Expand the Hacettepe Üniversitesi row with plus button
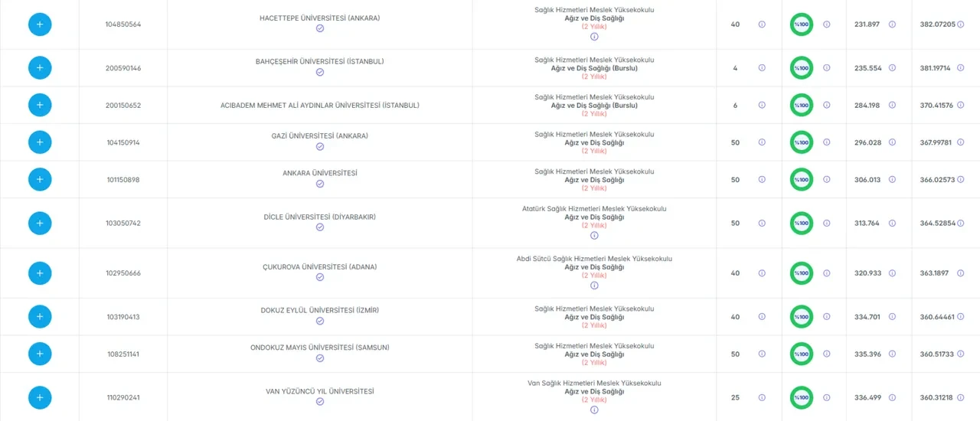980x421 pixels. click(x=40, y=24)
